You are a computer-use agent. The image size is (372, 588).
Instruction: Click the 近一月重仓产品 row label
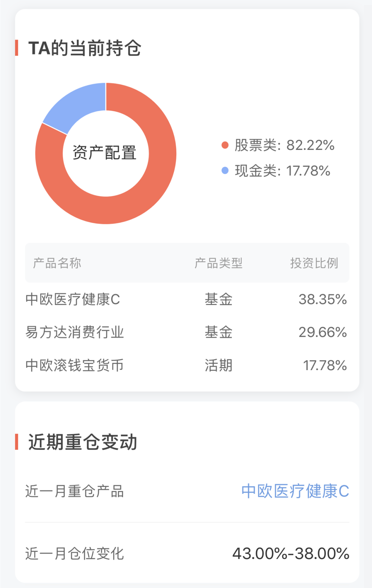coord(74,491)
